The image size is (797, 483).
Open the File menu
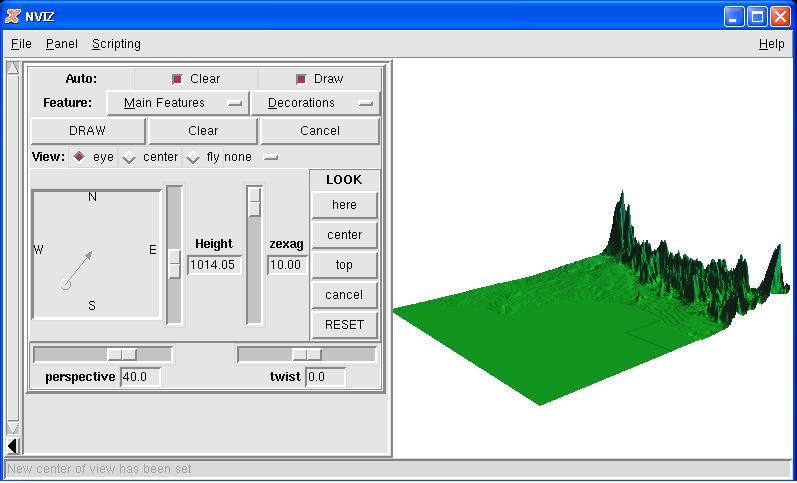(x=21, y=44)
